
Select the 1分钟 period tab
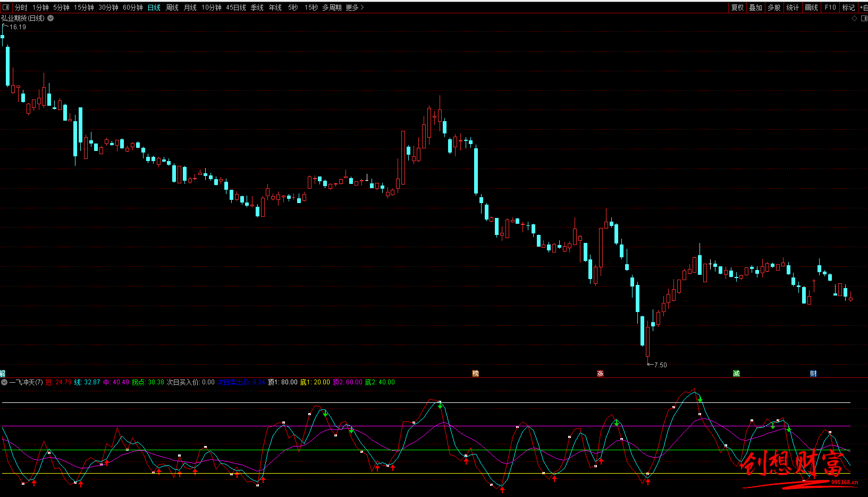point(40,7)
